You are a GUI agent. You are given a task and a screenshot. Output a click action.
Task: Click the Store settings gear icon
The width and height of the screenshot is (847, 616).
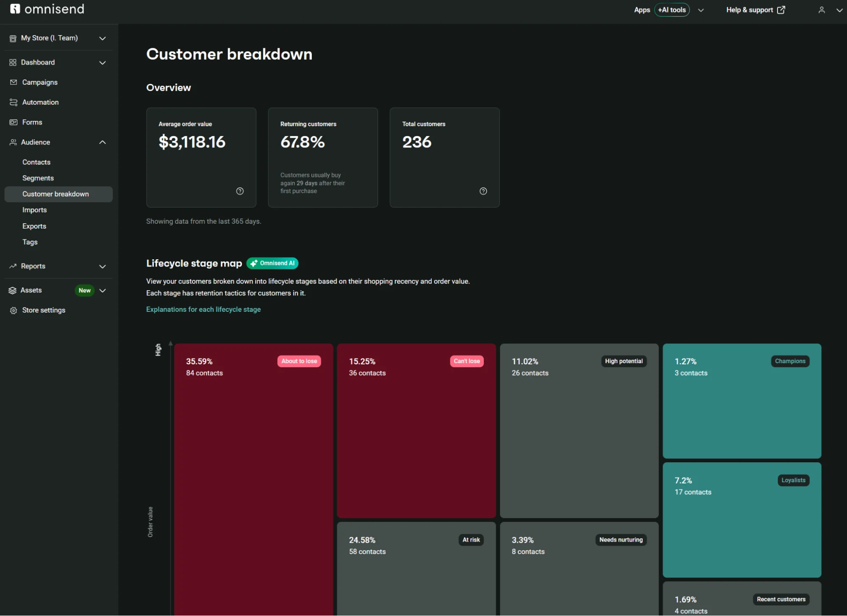14,310
